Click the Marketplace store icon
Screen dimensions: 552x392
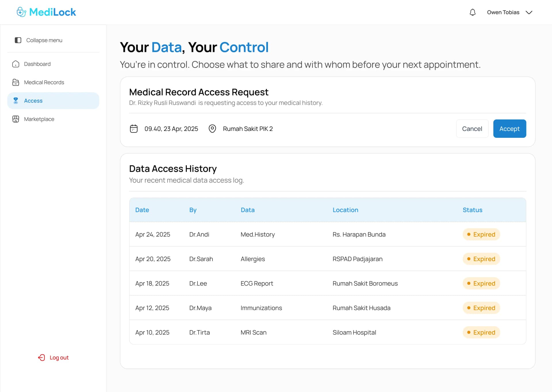(16, 119)
